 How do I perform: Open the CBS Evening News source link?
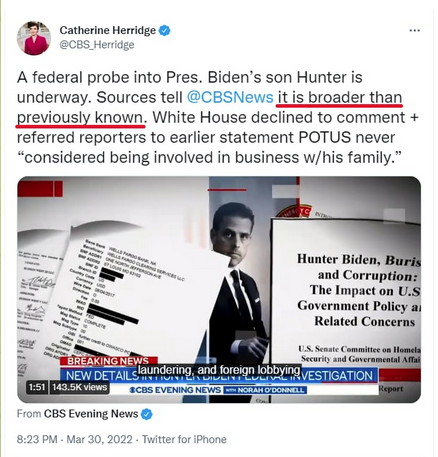pyautogui.click(x=91, y=414)
